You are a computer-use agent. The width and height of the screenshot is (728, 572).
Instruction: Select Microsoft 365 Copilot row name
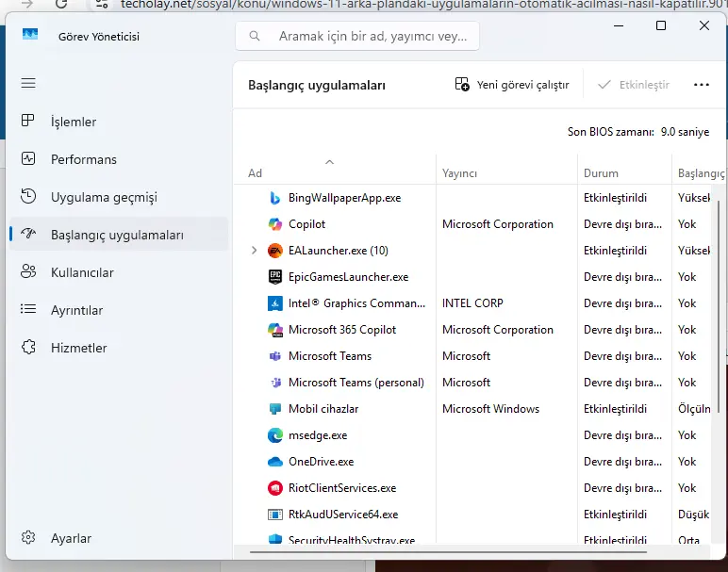click(x=342, y=330)
